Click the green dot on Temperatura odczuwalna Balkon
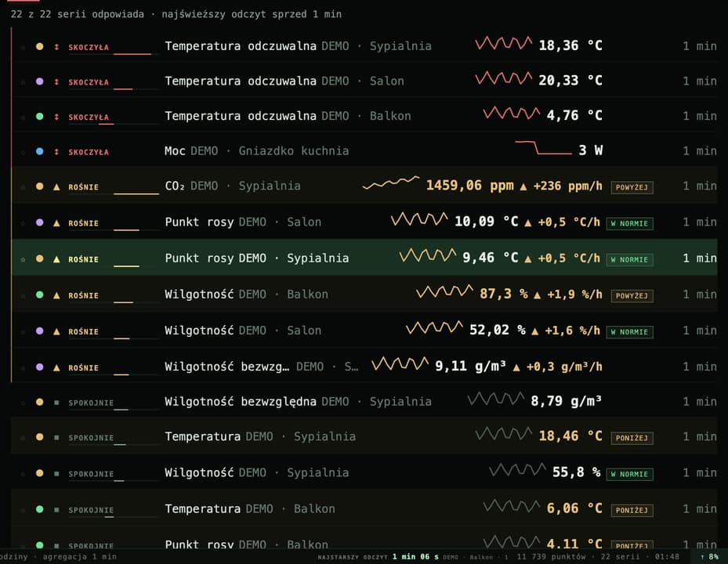 pos(39,117)
